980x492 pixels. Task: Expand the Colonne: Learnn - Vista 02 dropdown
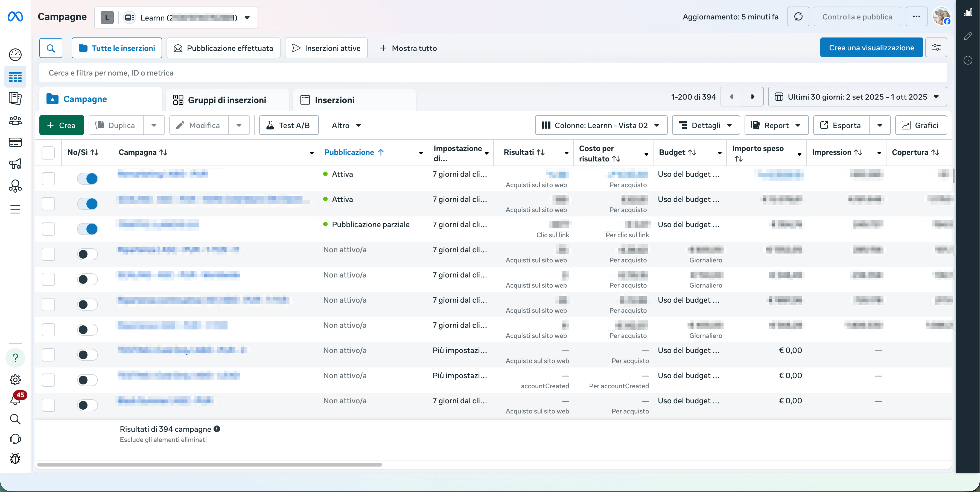pyautogui.click(x=601, y=125)
